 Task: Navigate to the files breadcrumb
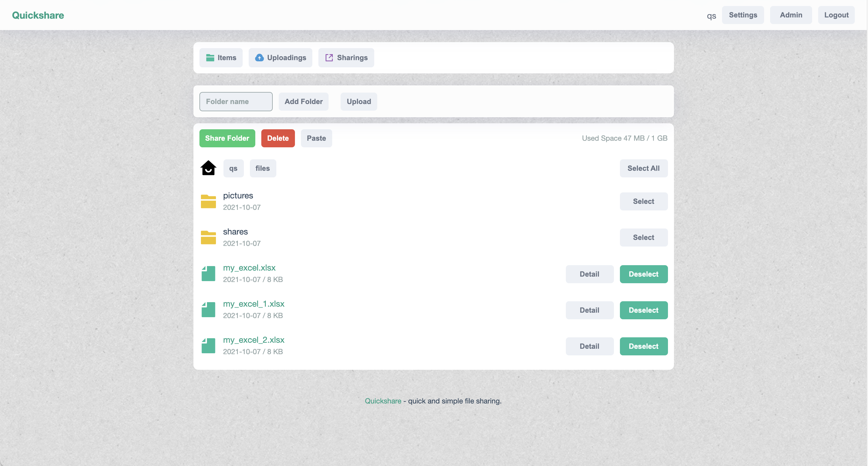(263, 168)
